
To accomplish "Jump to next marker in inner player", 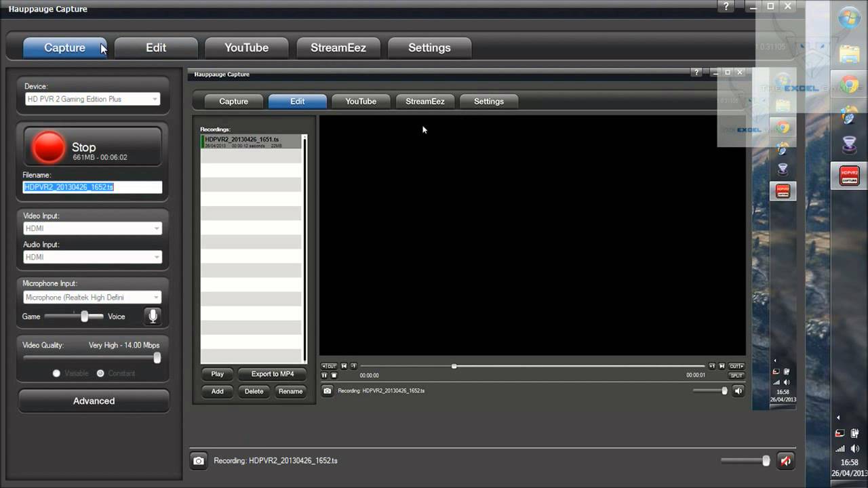I will tap(722, 366).
